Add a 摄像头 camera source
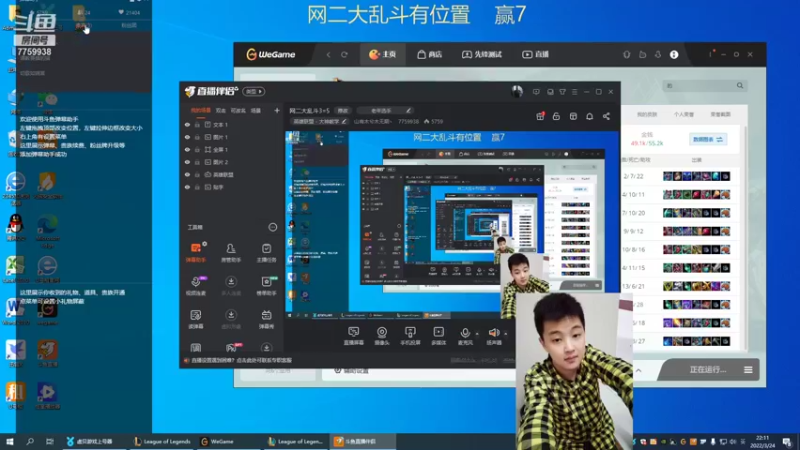 382,336
